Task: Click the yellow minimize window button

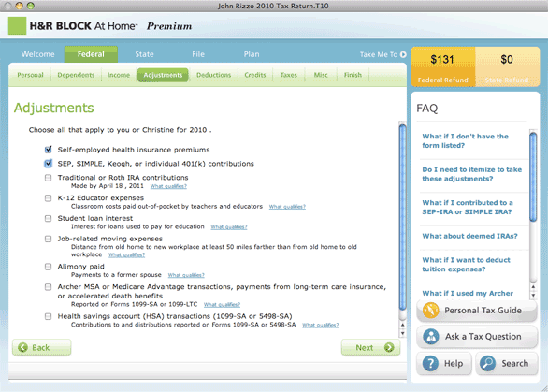Action: [20, 6]
